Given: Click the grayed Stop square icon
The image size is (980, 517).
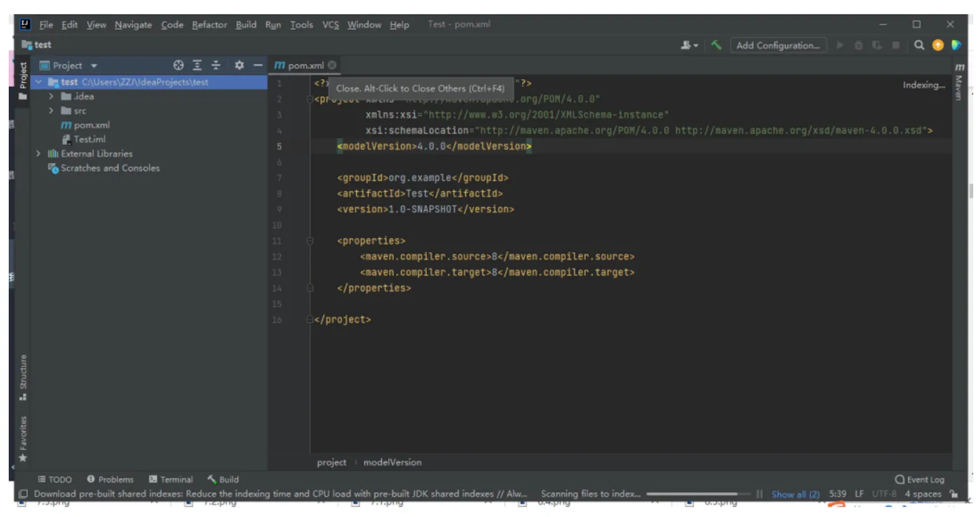Looking at the screenshot, I should pyautogui.click(x=895, y=45).
